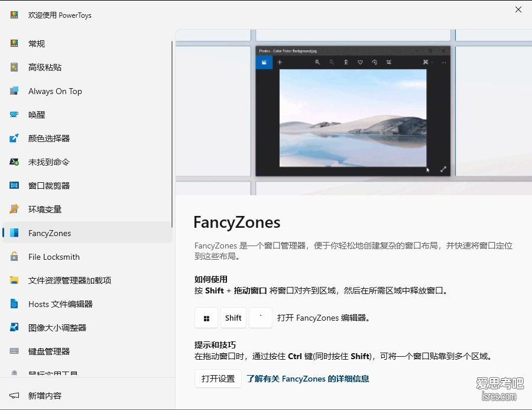Screen dimensions: 532x410
Task: Click the 新增内容 megaphone icon
Action: [x=14, y=395]
